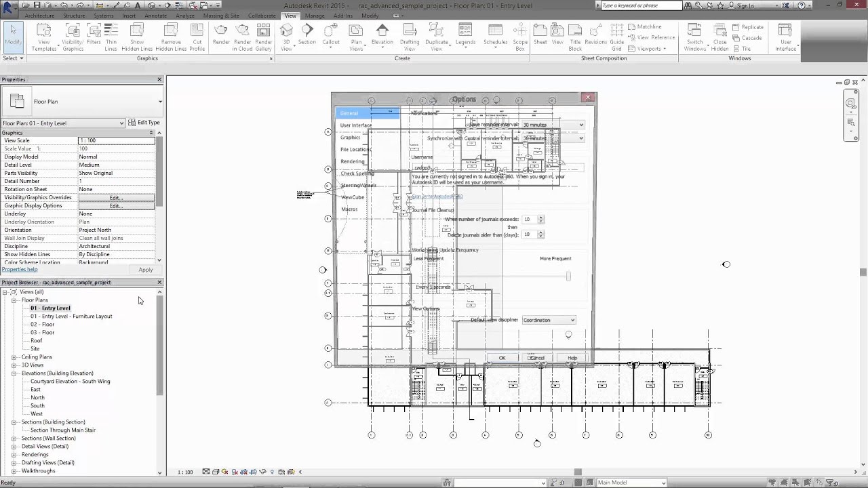Click Show Hidden Lines tool
This screenshot has height=488, width=868.
coord(137,37)
